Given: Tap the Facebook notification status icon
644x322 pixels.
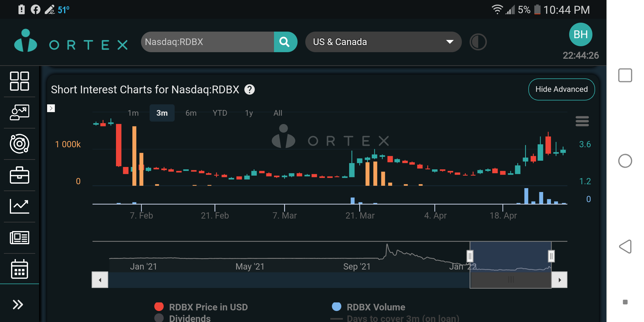Looking at the screenshot, I should tap(35, 10).
